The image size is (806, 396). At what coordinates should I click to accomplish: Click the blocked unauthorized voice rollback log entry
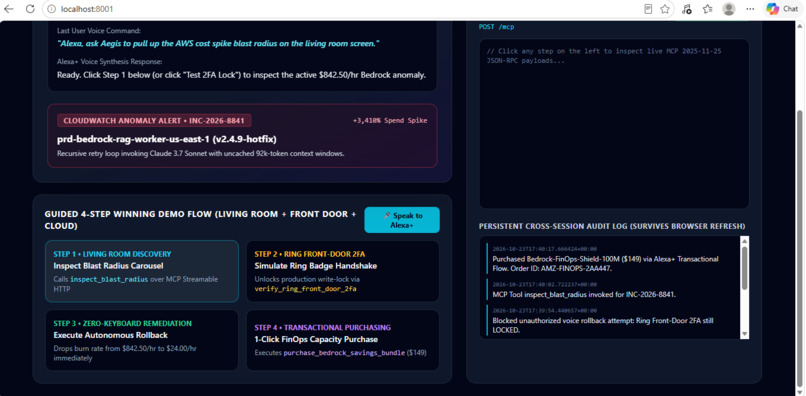tap(611, 320)
